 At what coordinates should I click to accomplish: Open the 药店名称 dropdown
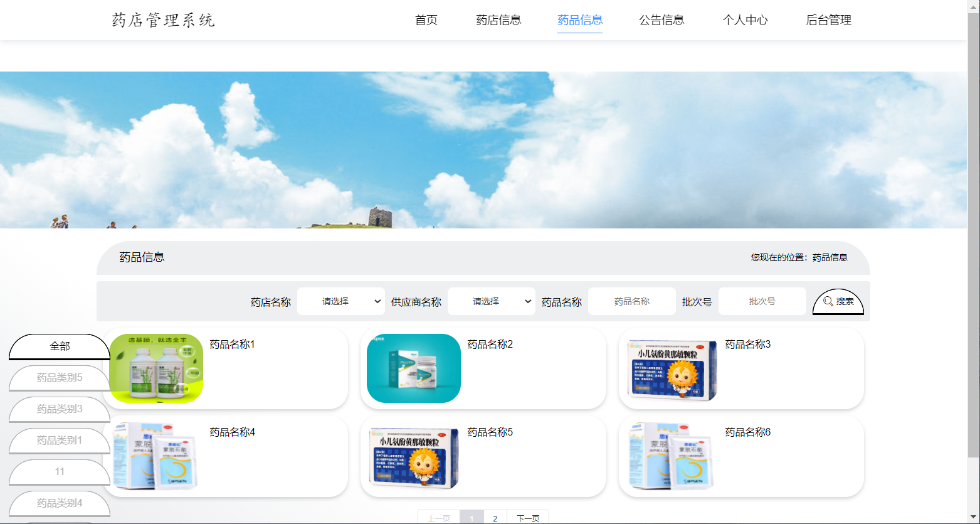tap(340, 301)
